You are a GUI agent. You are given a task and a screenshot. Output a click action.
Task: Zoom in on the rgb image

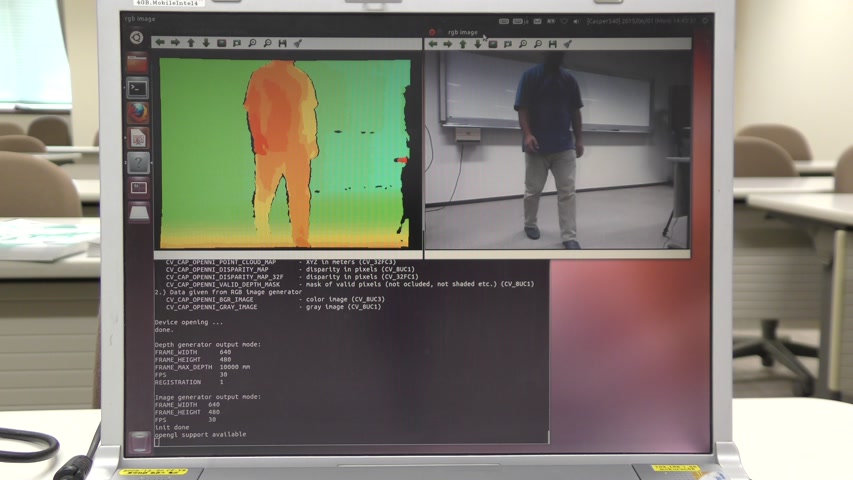(x=523, y=44)
